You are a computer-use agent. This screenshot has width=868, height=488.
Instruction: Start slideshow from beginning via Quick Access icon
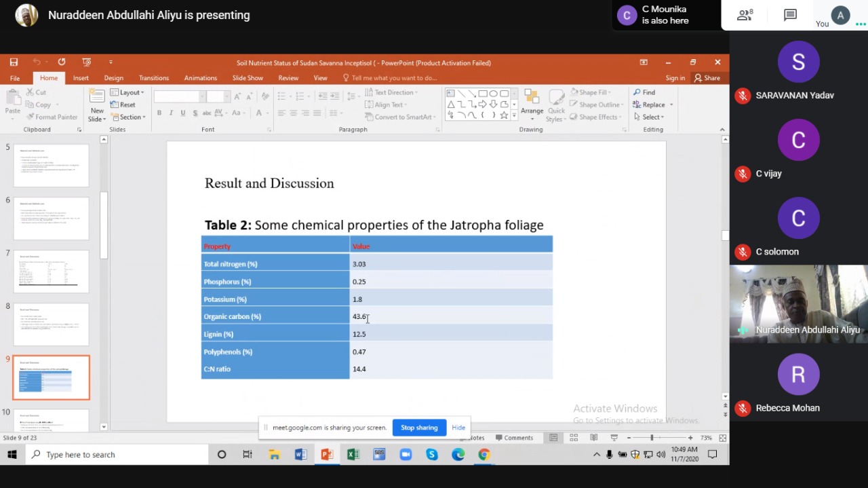[86, 62]
